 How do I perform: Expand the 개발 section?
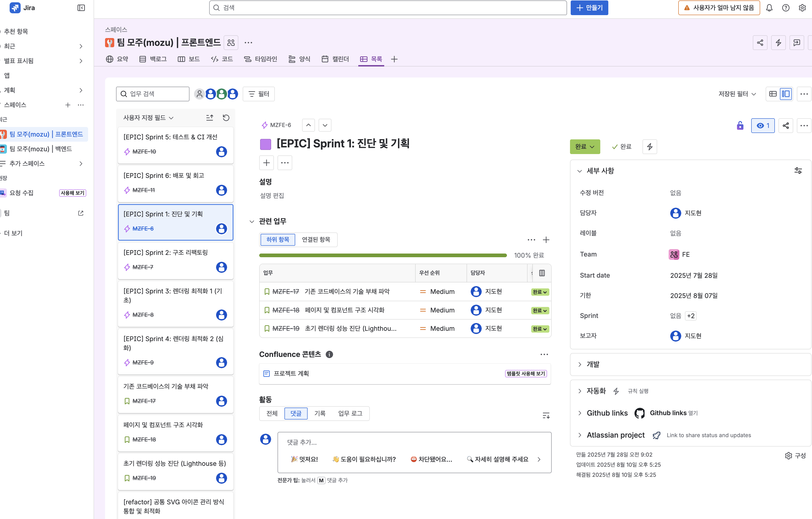click(x=593, y=364)
